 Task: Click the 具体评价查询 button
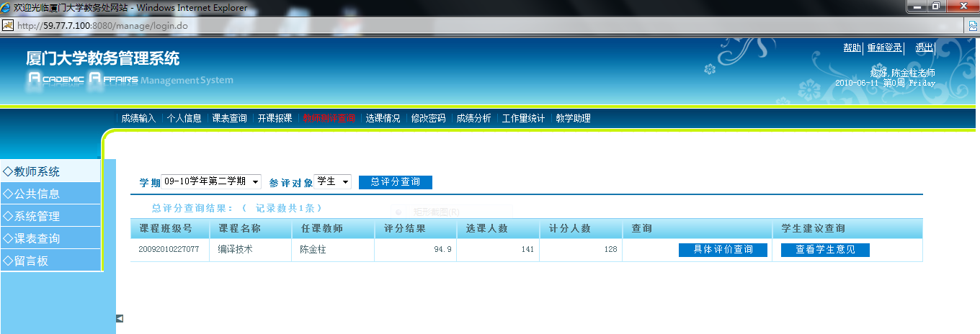coord(723,250)
